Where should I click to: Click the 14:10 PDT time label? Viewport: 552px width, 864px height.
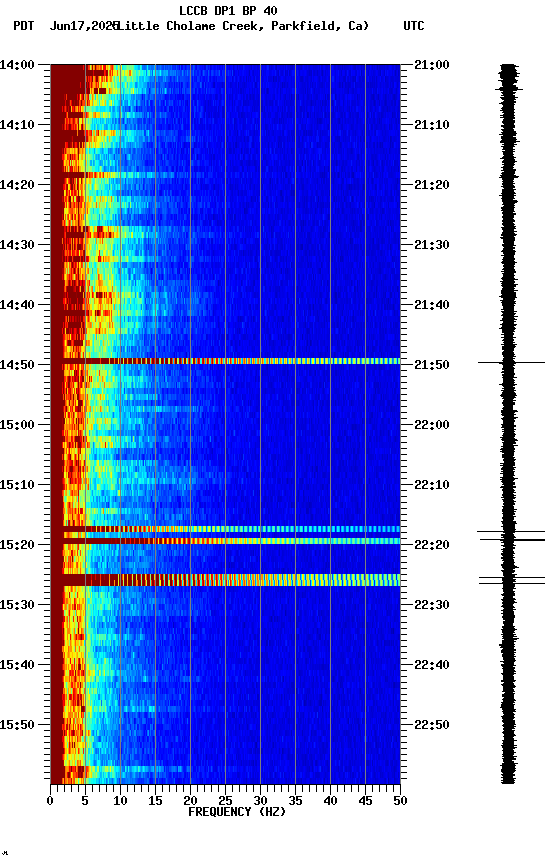point(17,125)
